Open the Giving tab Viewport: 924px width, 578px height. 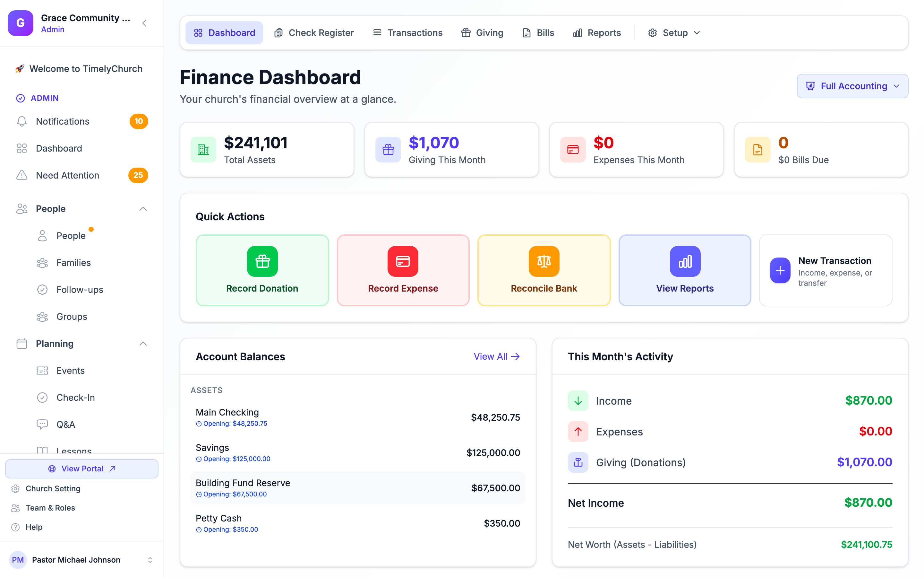(x=482, y=33)
